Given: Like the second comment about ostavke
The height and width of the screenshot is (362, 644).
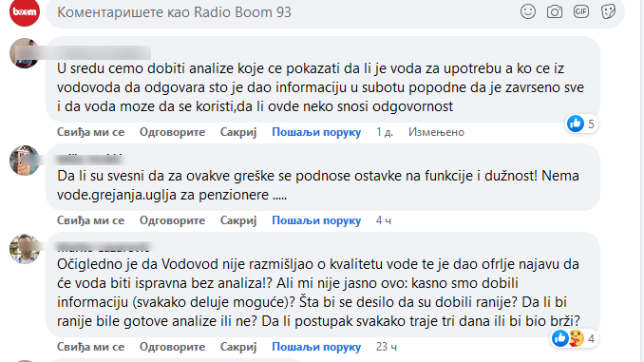Looking at the screenshot, I should pos(90,220).
